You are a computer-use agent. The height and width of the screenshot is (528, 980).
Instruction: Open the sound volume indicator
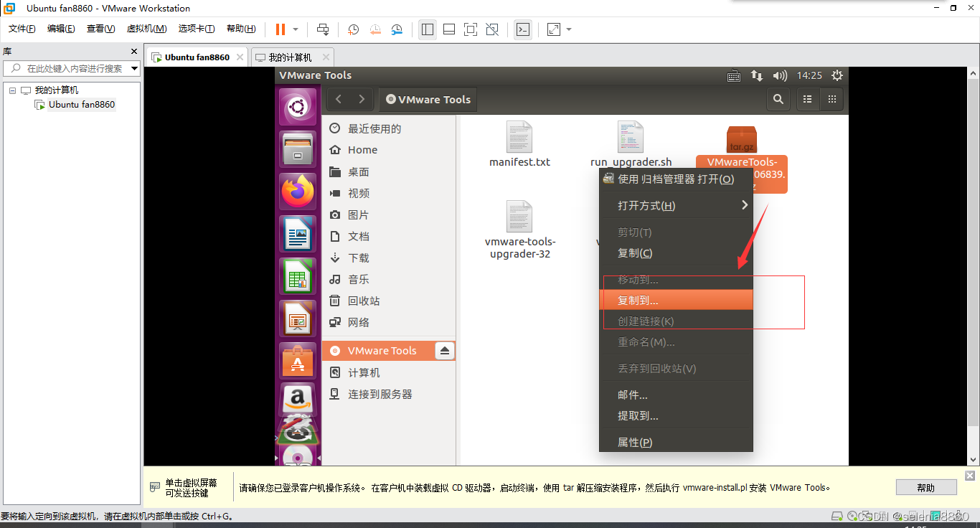point(780,75)
